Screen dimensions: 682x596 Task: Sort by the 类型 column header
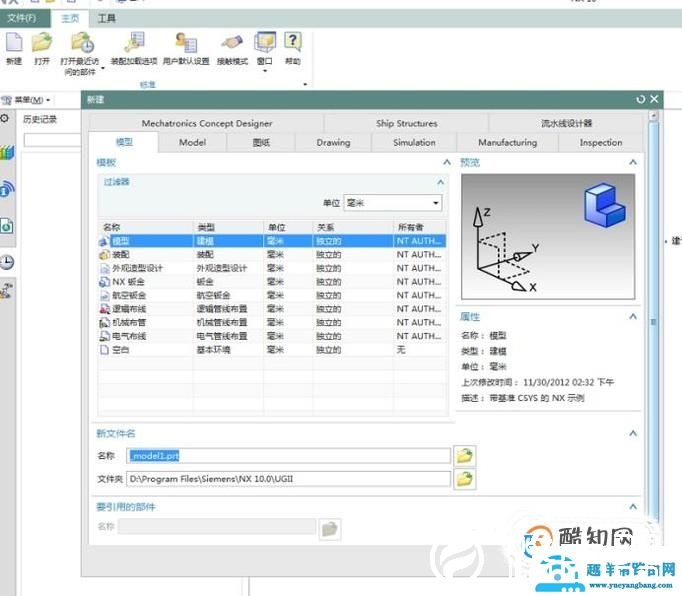coord(228,227)
